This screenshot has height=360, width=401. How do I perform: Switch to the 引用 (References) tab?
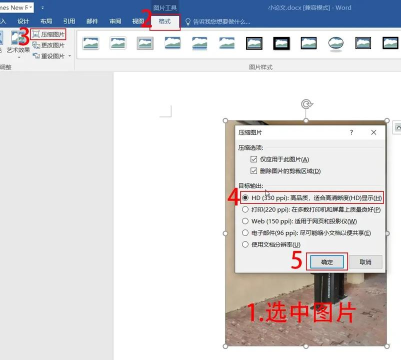[69, 21]
